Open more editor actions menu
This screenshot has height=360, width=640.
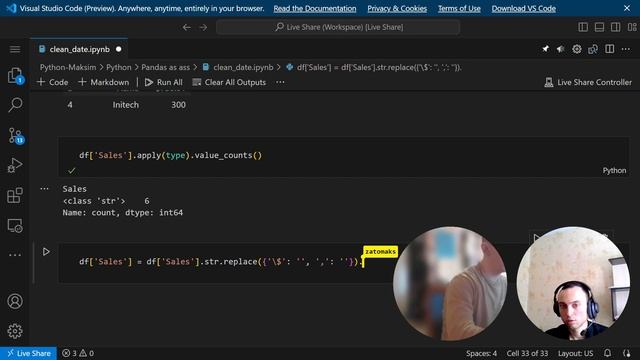[626, 49]
